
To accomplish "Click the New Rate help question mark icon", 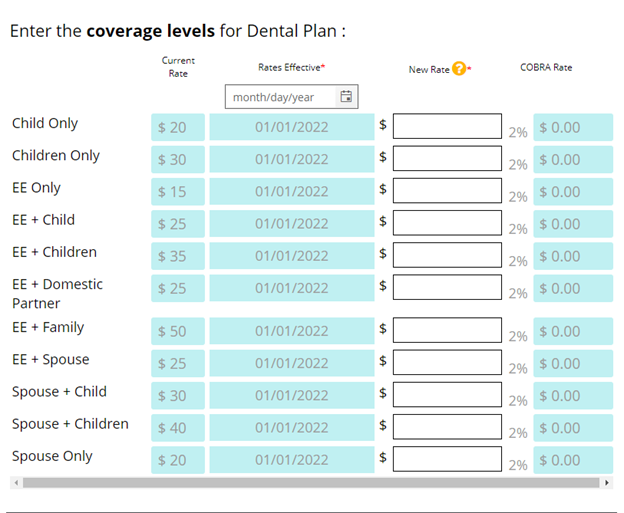I will pyautogui.click(x=459, y=69).
